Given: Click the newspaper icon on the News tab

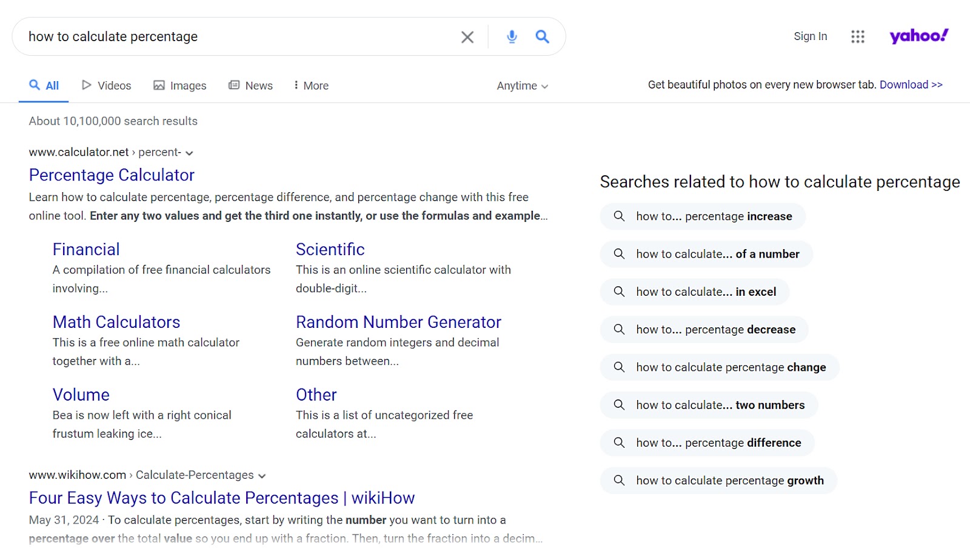Looking at the screenshot, I should tap(233, 85).
